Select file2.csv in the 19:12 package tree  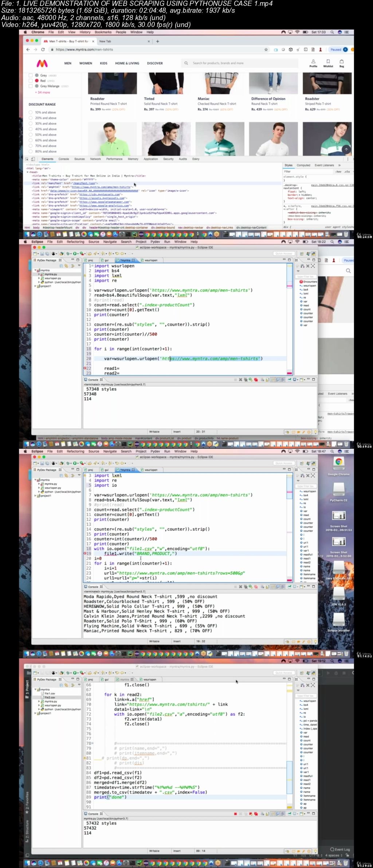click(50, 697)
